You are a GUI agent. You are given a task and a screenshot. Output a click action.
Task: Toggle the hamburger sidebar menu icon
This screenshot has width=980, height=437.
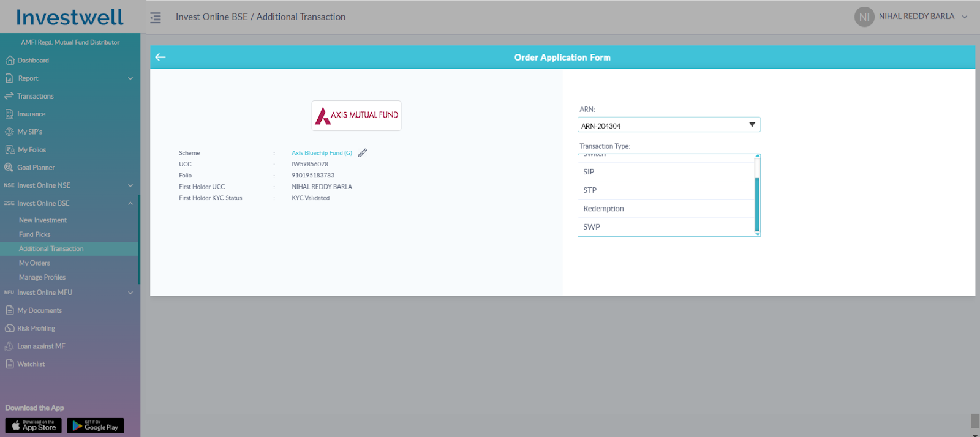(156, 18)
